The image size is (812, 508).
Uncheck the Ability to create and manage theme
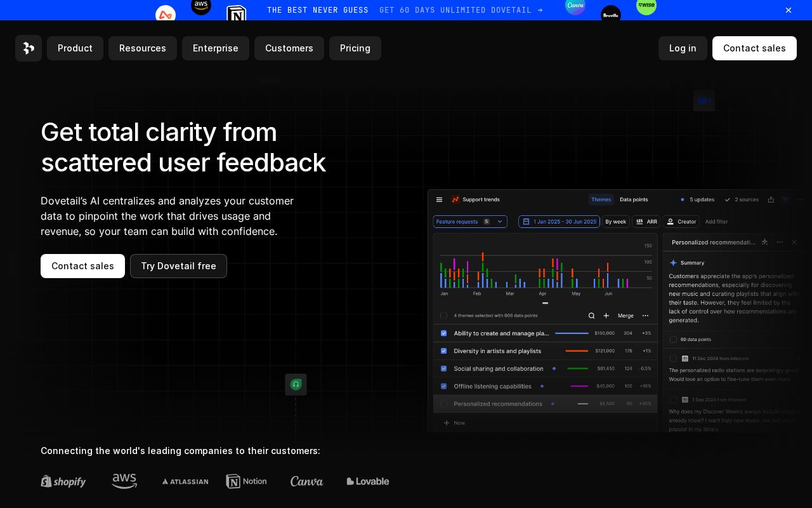[x=444, y=333]
